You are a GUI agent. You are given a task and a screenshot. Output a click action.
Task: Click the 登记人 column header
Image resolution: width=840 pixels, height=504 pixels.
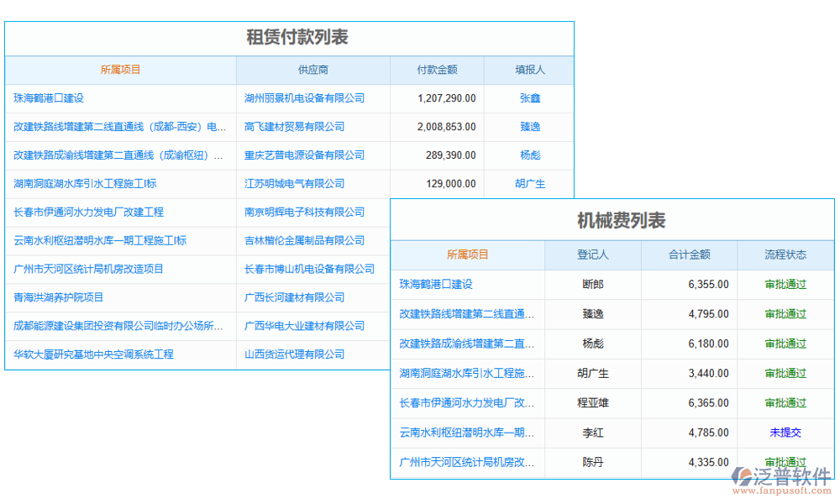593,255
